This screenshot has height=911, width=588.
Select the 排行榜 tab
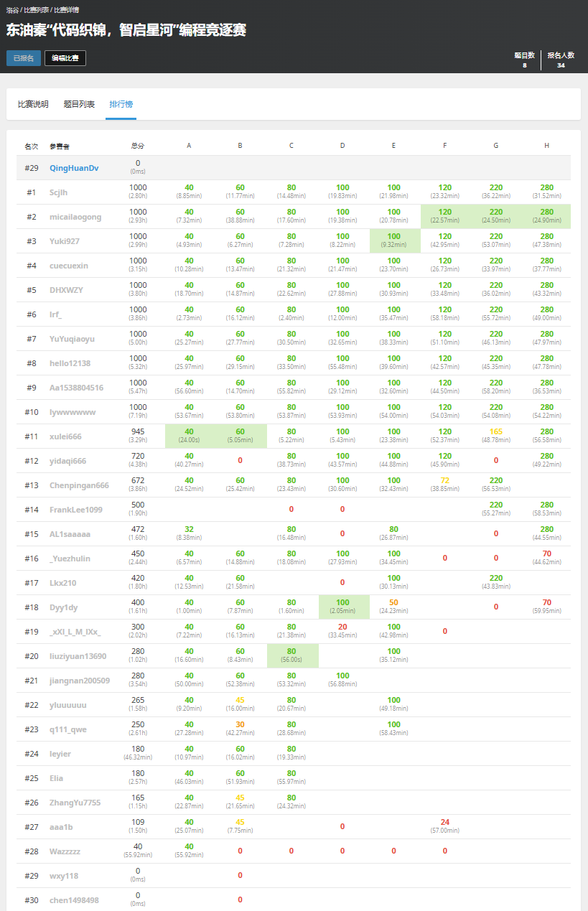[121, 104]
